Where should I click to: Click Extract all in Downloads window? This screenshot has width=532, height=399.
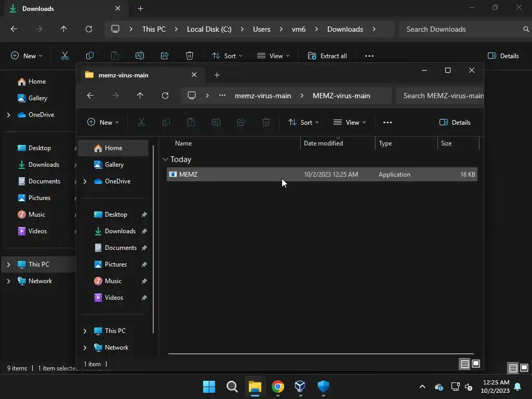(x=327, y=56)
